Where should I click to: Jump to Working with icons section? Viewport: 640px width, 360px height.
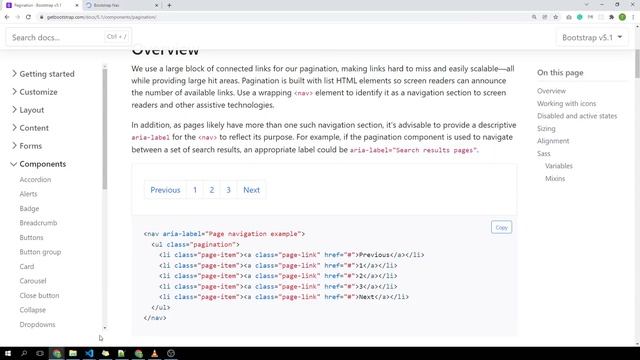click(567, 104)
